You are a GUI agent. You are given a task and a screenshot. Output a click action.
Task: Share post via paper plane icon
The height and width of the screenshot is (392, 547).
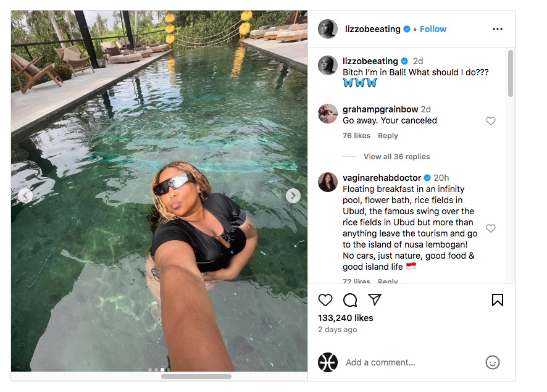coord(375,300)
